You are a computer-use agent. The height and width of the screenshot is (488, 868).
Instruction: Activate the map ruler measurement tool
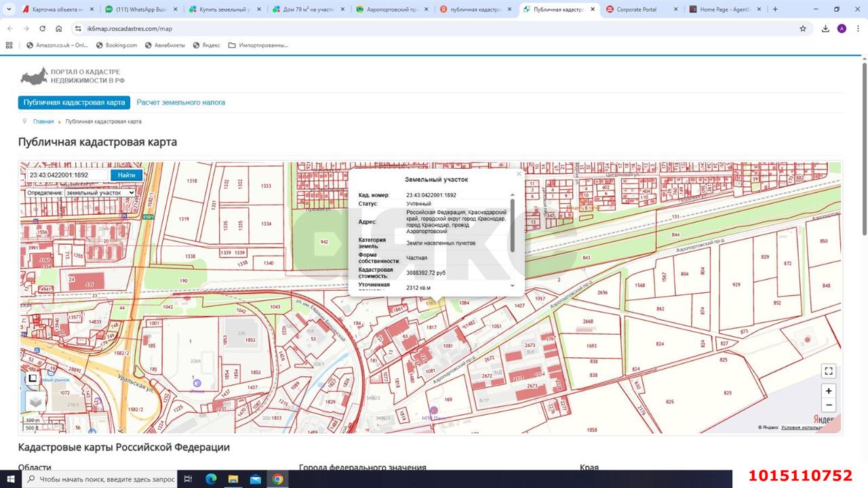(x=32, y=379)
